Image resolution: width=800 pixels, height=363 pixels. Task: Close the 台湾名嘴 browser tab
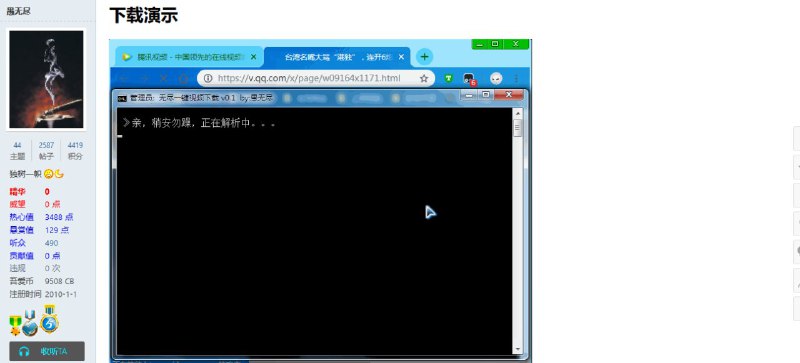coord(402,57)
